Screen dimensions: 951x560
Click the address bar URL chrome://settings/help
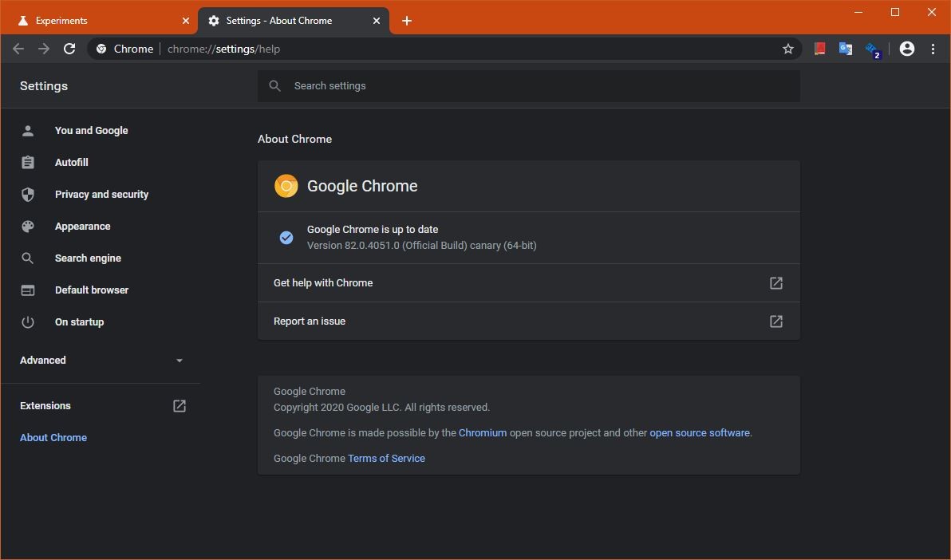[x=223, y=49]
